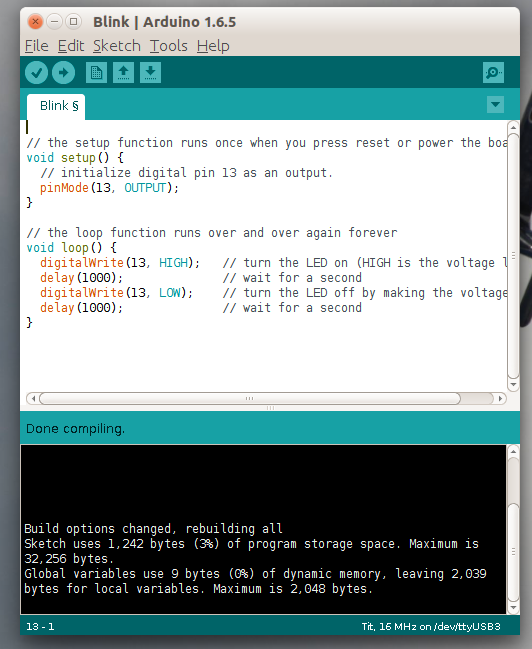Click the Upload arrow button
The width and height of the screenshot is (532, 649).
point(63,73)
